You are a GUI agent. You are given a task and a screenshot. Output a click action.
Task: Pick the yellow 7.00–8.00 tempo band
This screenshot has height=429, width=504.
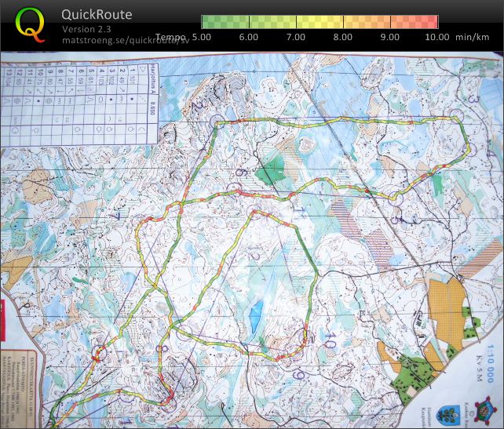(320, 22)
